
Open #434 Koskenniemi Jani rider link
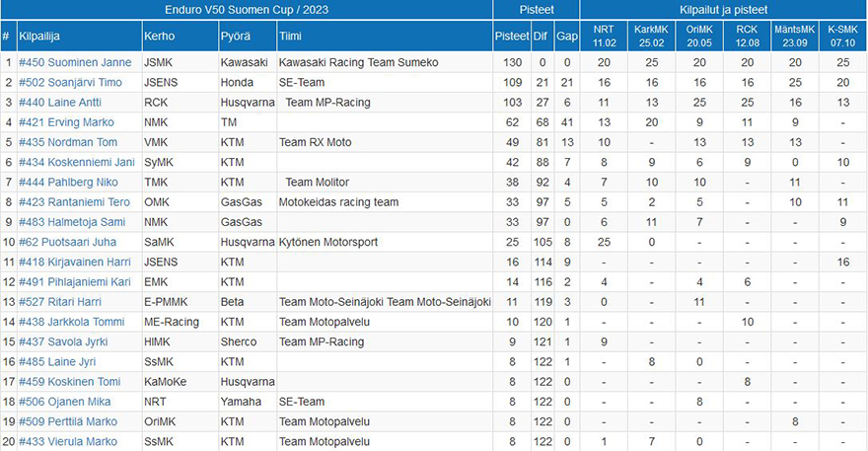pos(77,162)
